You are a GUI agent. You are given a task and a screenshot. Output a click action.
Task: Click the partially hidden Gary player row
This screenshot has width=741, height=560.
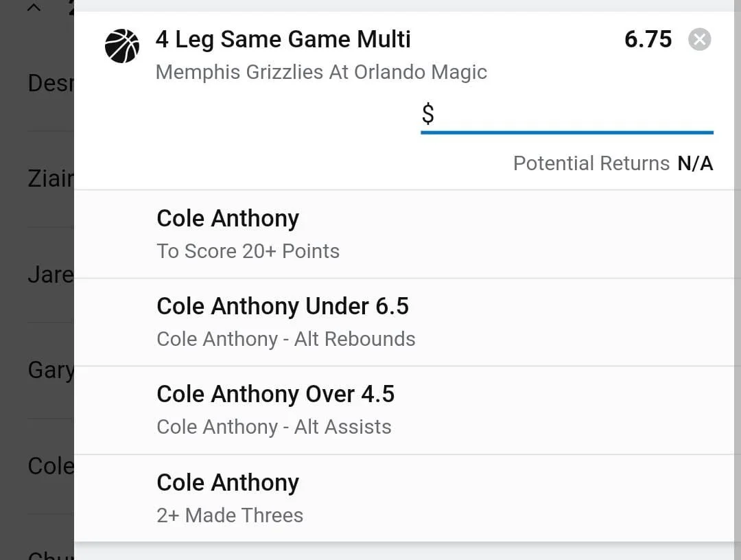(x=50, y=370)
